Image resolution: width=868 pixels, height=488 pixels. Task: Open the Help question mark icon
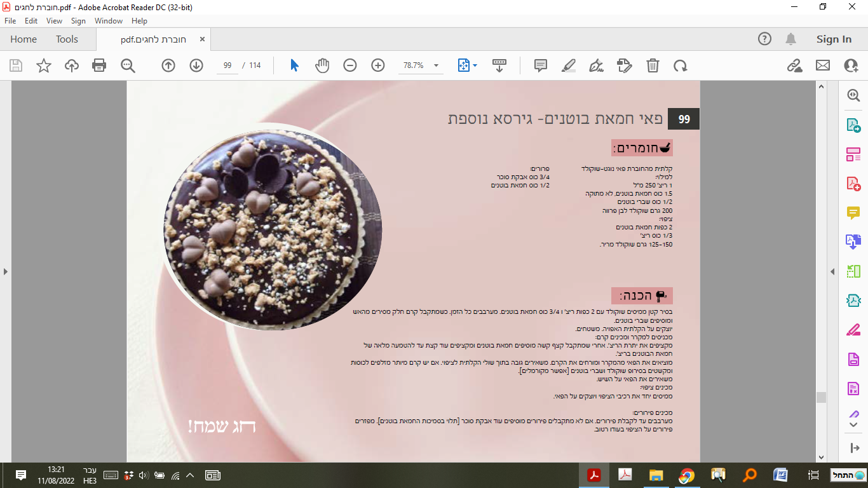click(x=764, y=39)
